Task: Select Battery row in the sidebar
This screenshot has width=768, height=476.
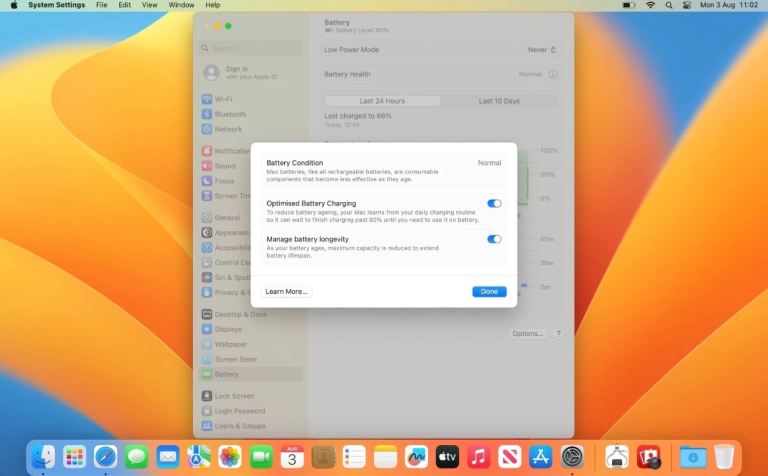Action: pos(251,374)
